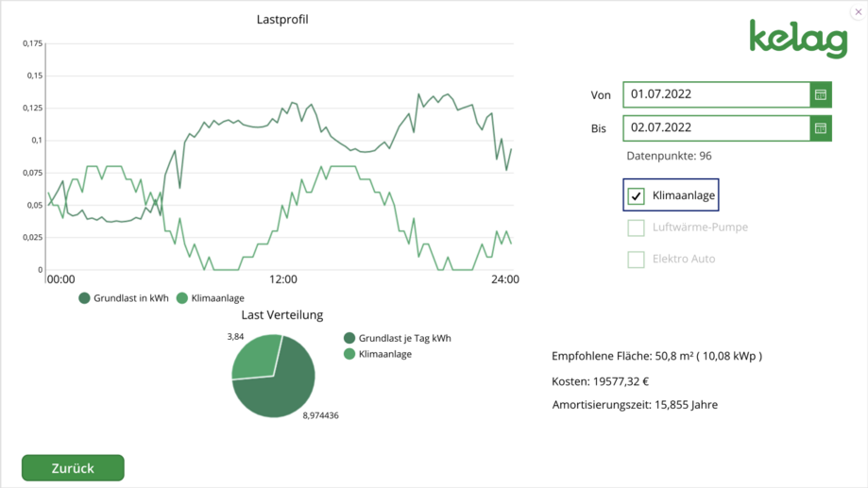Click the Grundlast in kWh legend marker
Image resolution: width=868 pixels, height=488 pixels.
pyautogui.click(x=84, y=298)
